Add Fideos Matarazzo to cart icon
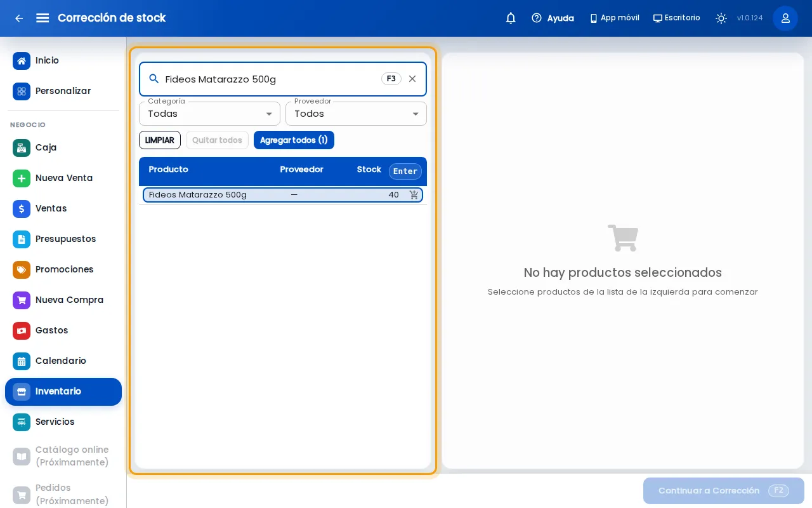 (414, 195)
